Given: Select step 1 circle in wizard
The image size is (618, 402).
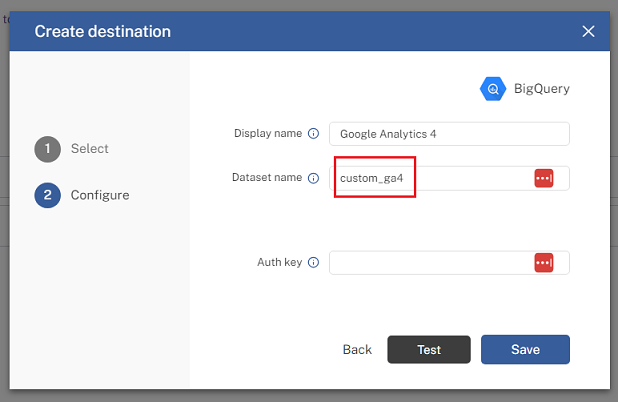Looking at the screenshot, I should click(x=48, y=149).
